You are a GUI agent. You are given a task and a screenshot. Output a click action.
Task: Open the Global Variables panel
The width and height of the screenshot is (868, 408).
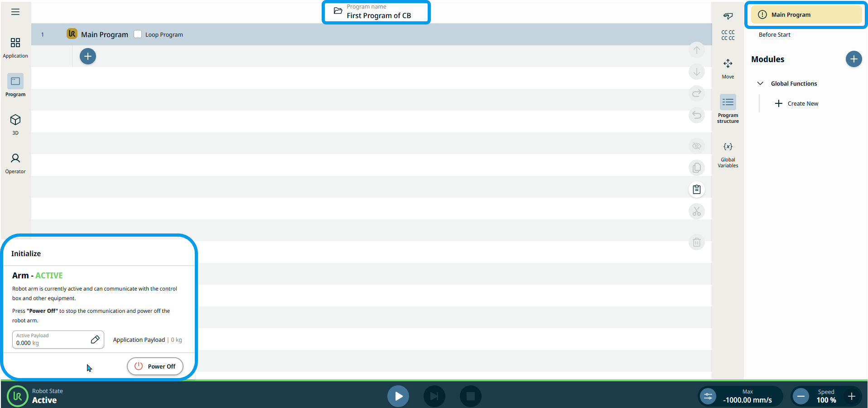728,154
